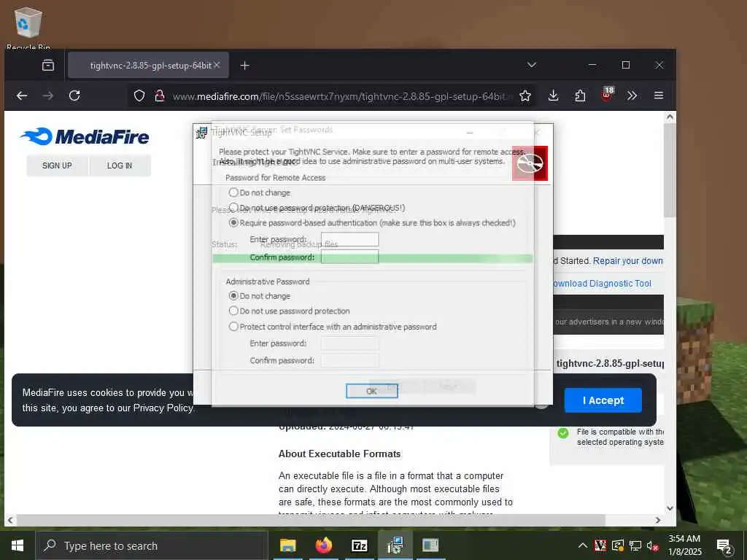747x560 pixels.
Task: Click the TightVNC tray icon
Action: click(600, 545)
